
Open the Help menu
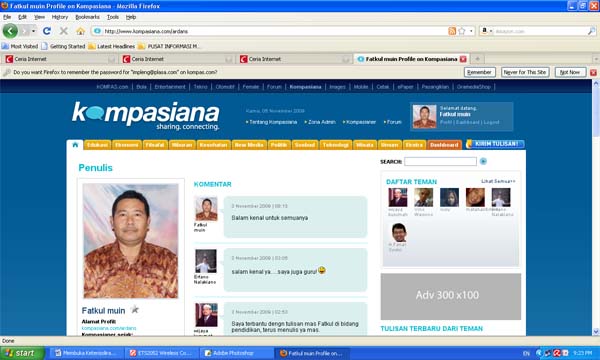pyautogui.click(x=131, y=17)
